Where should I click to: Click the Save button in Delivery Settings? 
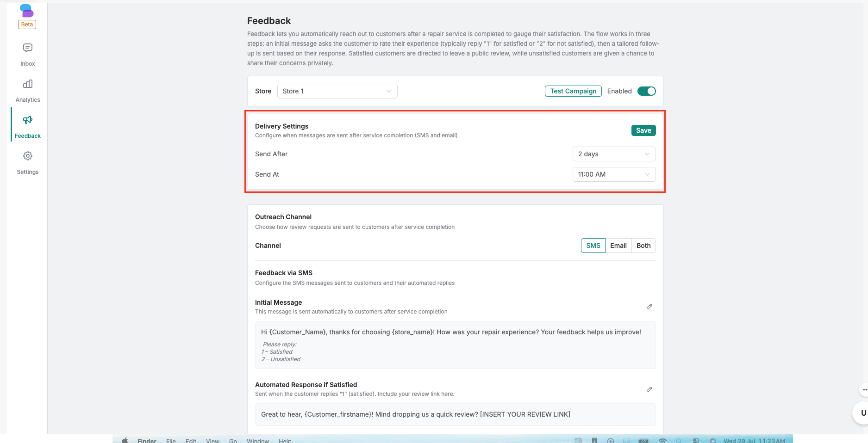643,130
